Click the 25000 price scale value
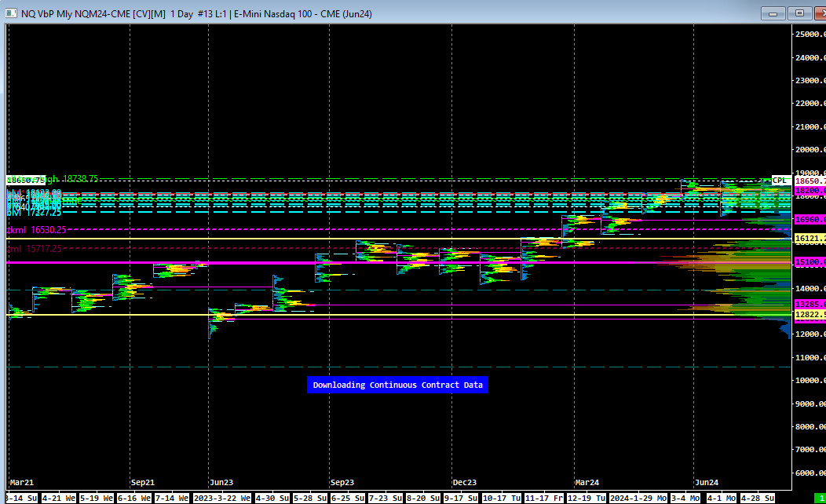Screen dimensions: 826x504 click(x=810, y=35)
